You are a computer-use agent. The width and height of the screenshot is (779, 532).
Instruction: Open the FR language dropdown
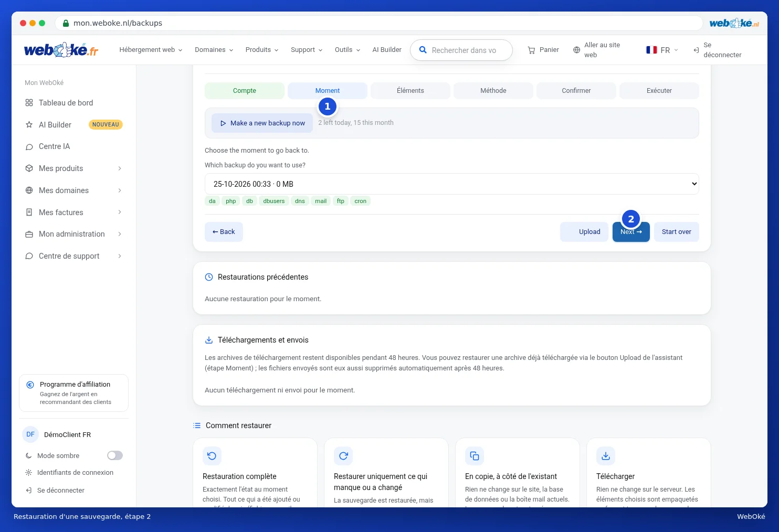pyautogui.click(x=662, y=50)
